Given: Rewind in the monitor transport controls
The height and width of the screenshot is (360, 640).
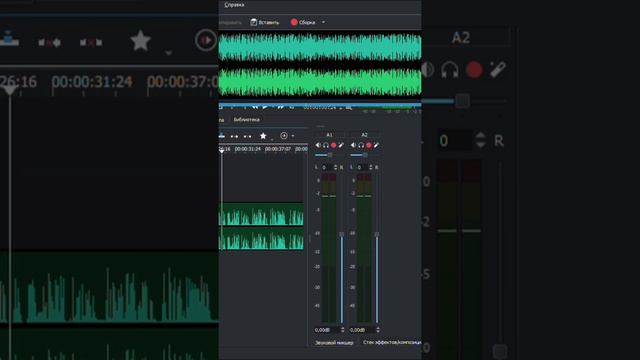Looking at the screenshot, I should (255, 107).
